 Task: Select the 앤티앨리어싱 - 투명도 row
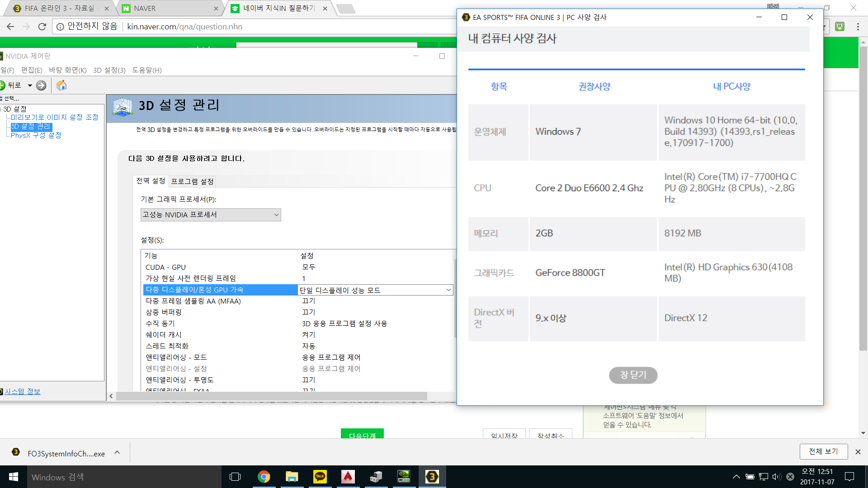pos(298,380)
